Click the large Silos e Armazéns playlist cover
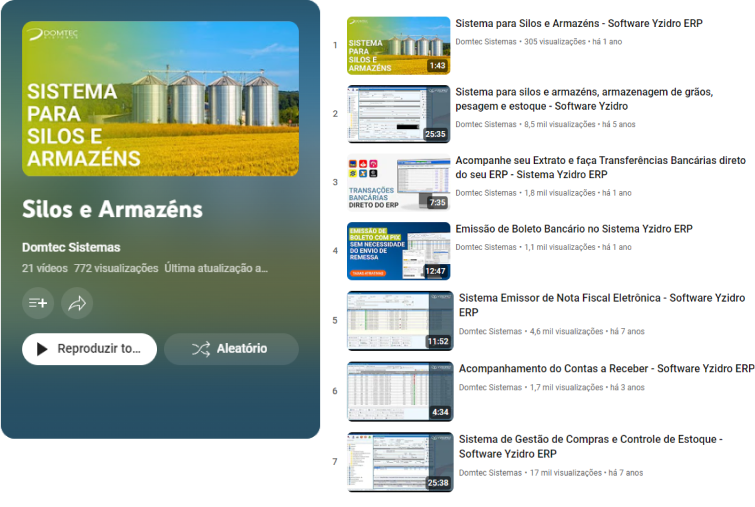The width and height of the screenshot is (755, 507). pyautogui.click(x=160, y=99)
